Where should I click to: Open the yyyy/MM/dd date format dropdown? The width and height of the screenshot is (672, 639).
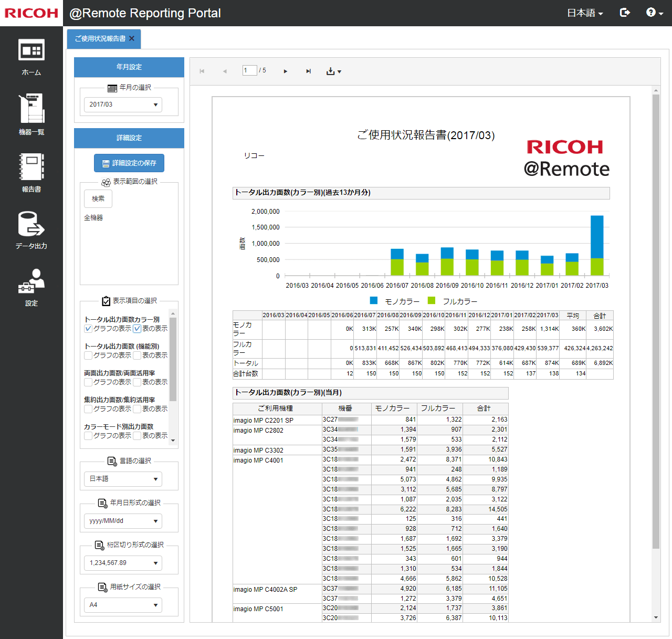point(123,521)
